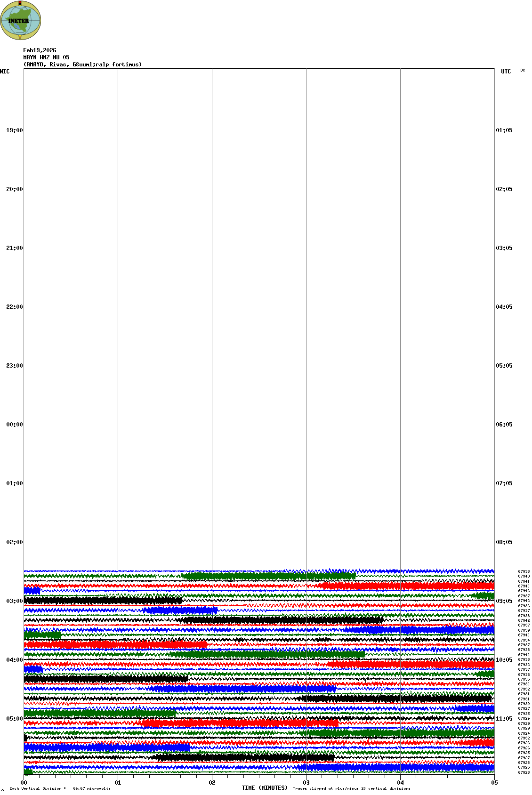Click the 04 minute axis tick label
Viewport: 532px width, 795px height.
[400, 783]
